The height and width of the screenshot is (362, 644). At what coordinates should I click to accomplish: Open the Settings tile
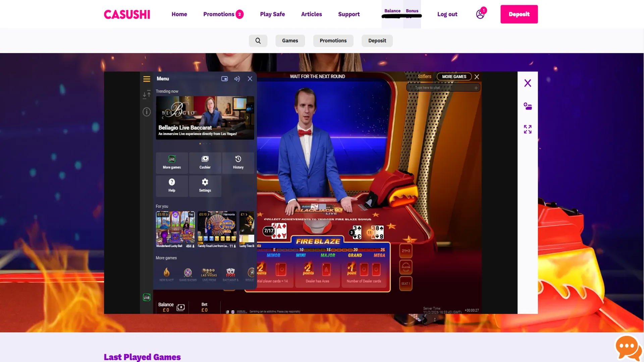(205, 186)
